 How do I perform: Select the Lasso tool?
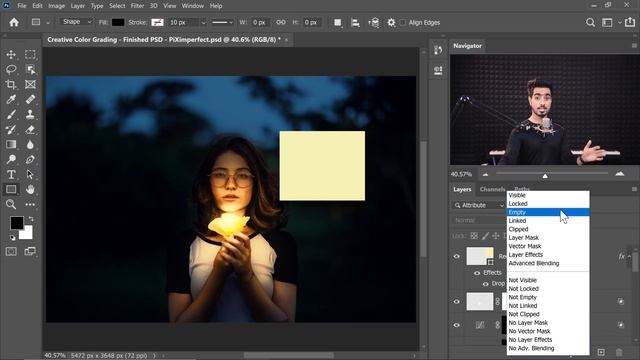11,69
